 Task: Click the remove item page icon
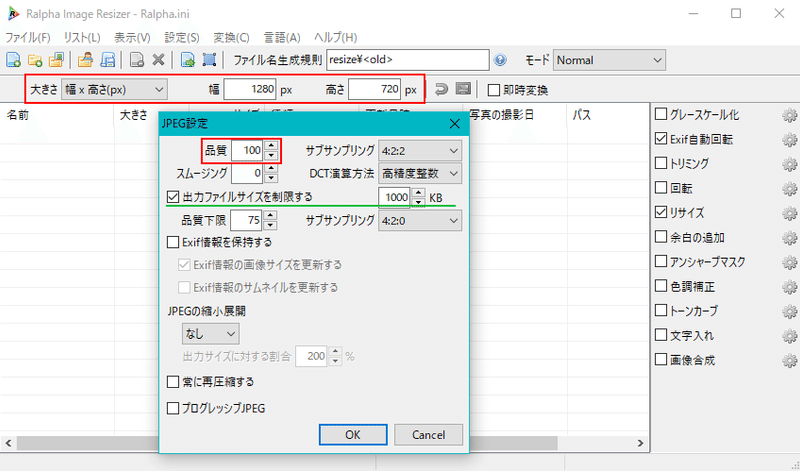coord(137,60)
